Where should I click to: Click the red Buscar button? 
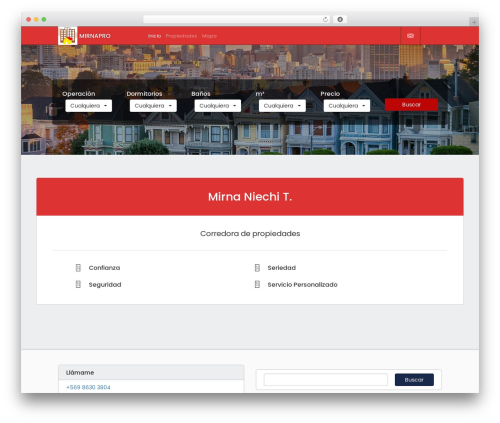tap(411, 105)
